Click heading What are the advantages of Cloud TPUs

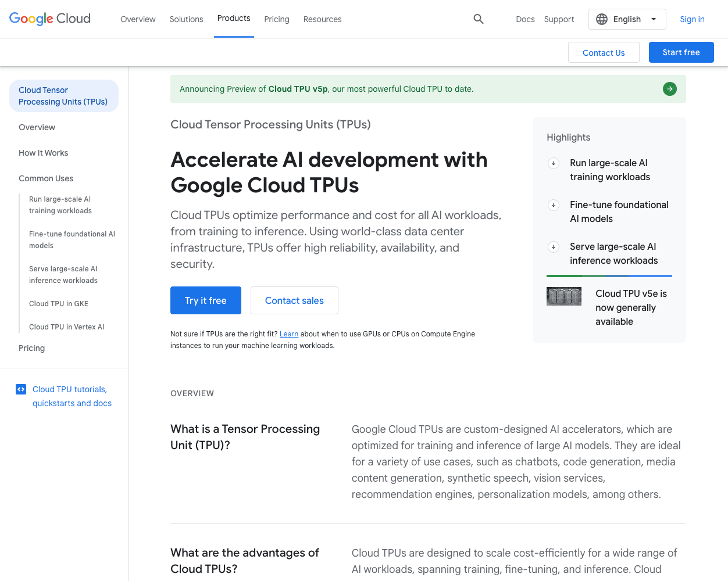[245, 561]
